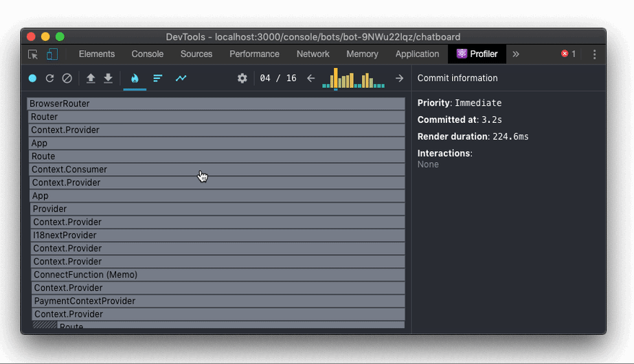Switch to the Flamegraph chart view
The image size is (634, 364).
click(x=135, y=78)
